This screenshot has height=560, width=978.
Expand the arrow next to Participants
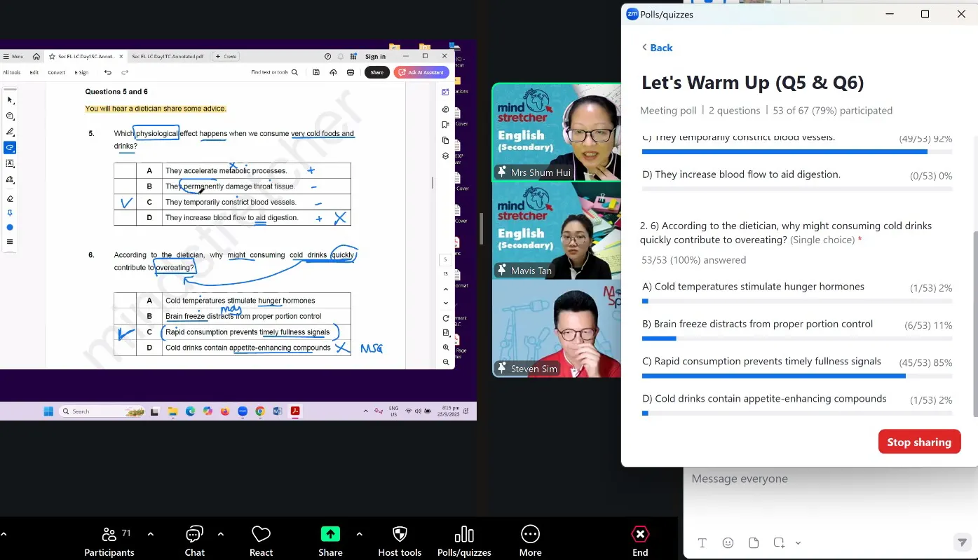point(150,534)
